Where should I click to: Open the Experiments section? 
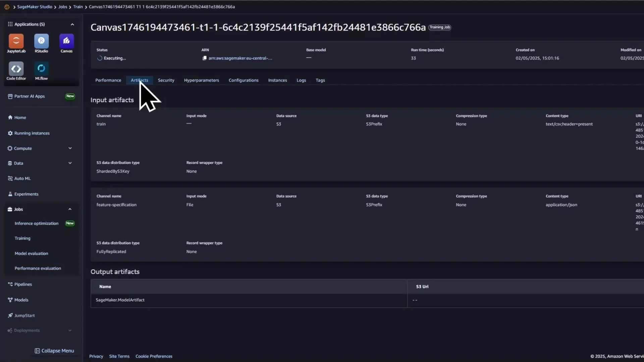tap(26, 194)
